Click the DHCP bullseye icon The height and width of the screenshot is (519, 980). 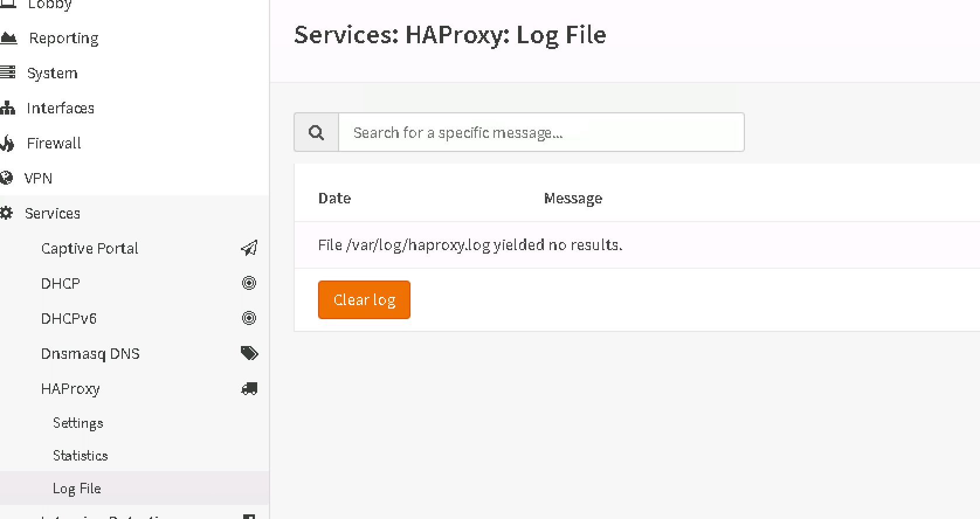249,283
